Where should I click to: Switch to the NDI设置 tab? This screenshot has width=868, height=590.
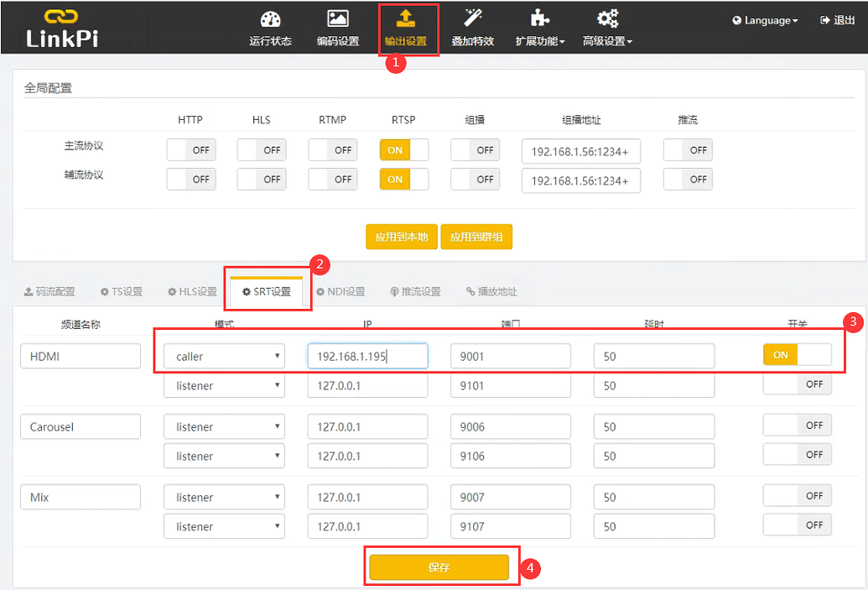(340, 292)
